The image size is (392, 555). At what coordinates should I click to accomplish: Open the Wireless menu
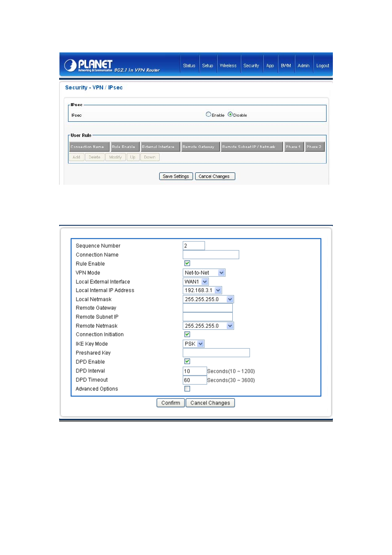[228, 66]
